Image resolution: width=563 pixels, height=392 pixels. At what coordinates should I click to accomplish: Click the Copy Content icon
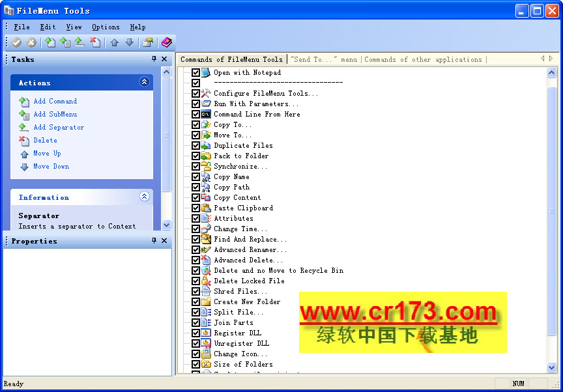(x=206, y=197)
